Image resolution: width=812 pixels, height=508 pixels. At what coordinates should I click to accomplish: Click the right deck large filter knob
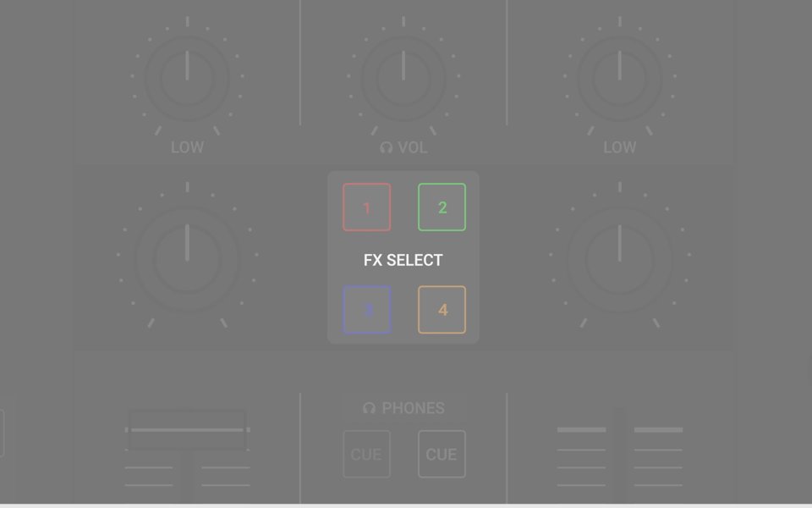pos(619,259)
